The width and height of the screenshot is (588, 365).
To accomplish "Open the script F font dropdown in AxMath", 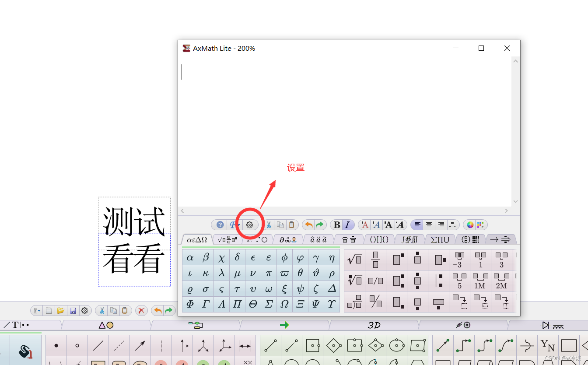I will tap(234, 225).
